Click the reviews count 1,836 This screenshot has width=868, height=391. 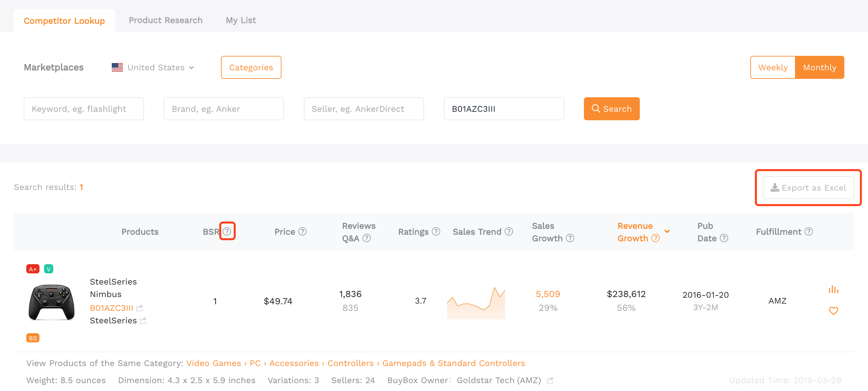(350, 294)
